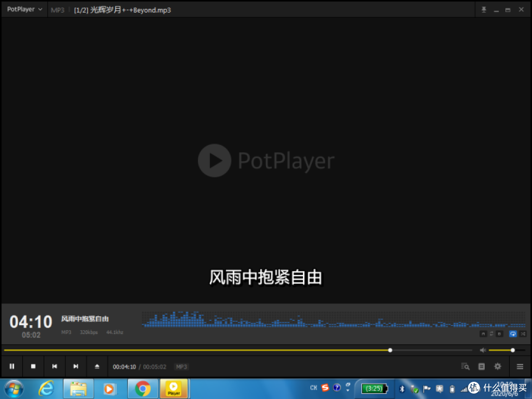532x399 pixels.
Task: Click the eject/open file button
Action: [97, 366]
